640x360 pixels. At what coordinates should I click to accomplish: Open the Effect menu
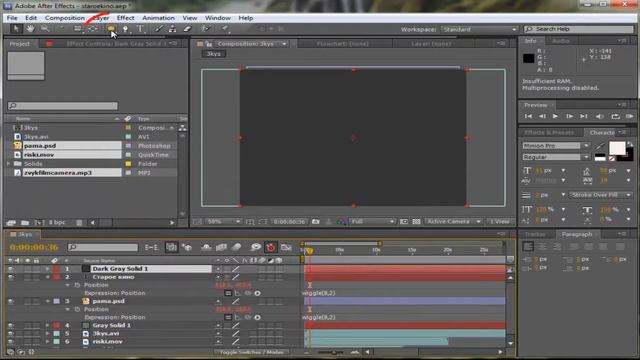pyautogui.click(x=125, y=18)
